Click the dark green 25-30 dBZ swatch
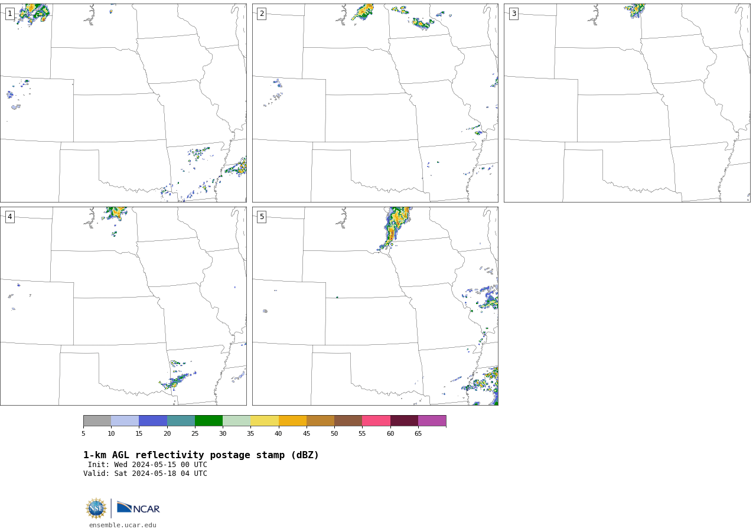This screenshot has height=532, width=756. (x=208, y=420)
